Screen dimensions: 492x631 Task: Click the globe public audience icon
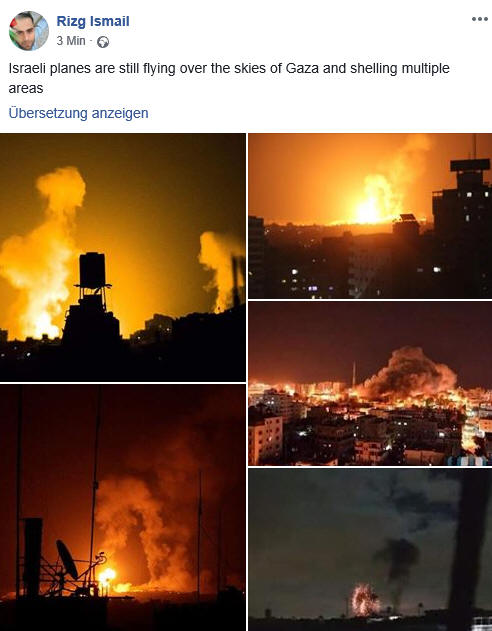point(103,42)
